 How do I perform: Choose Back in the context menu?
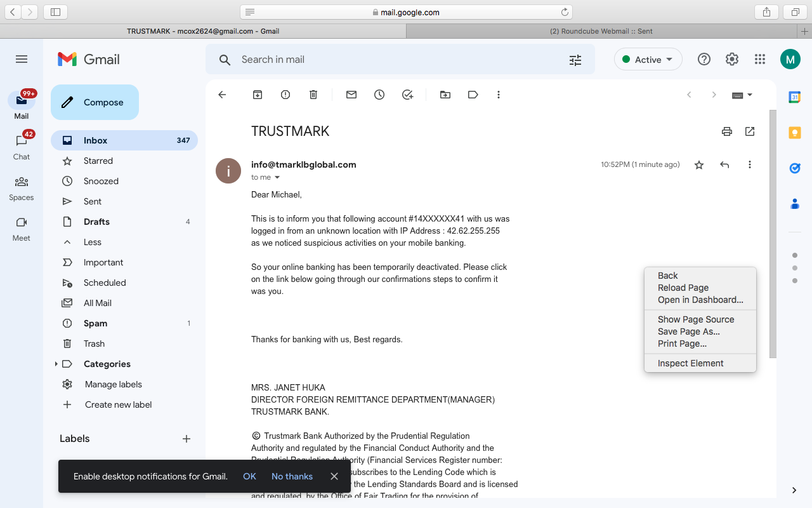pyautogui.click(x=700, y=276)
